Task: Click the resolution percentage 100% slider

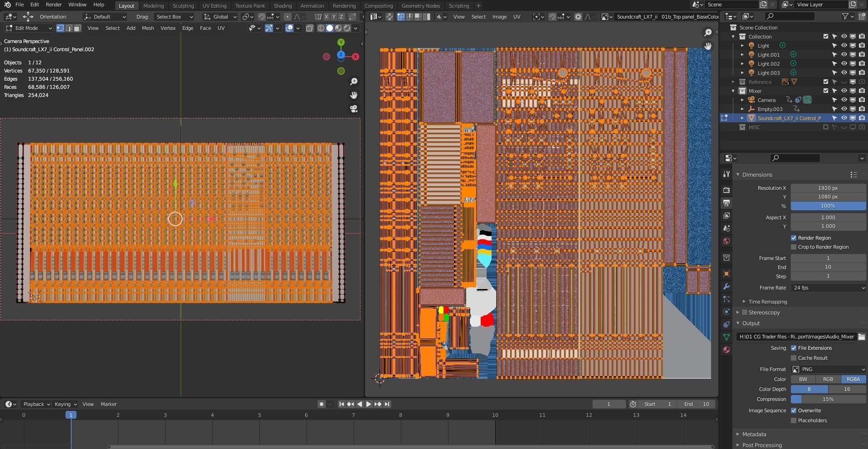Action: coord(829,206)
